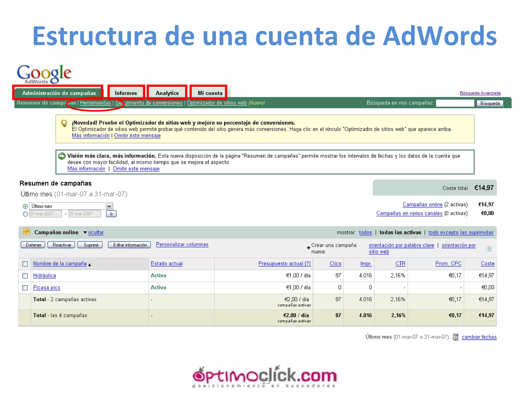Click Más información in the yellow notice
Viewport: 532px width, 399px height.
pyautogui.click(x=91, y=136)
